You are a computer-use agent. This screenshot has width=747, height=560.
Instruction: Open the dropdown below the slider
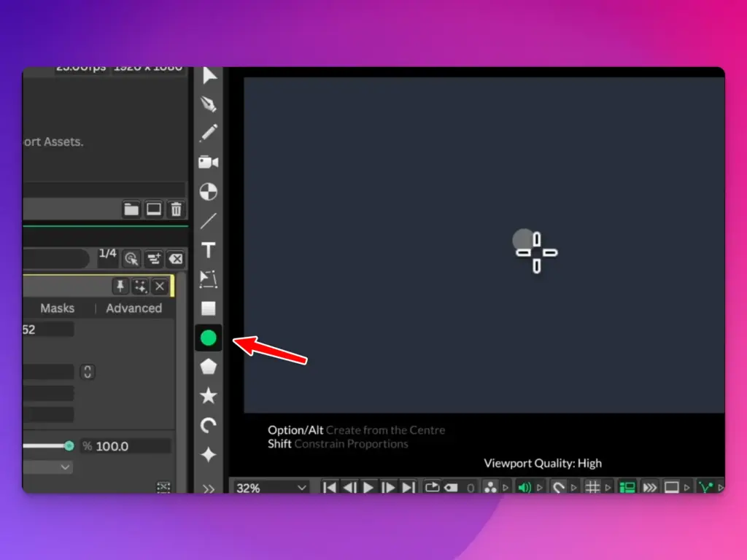[47, 467]
